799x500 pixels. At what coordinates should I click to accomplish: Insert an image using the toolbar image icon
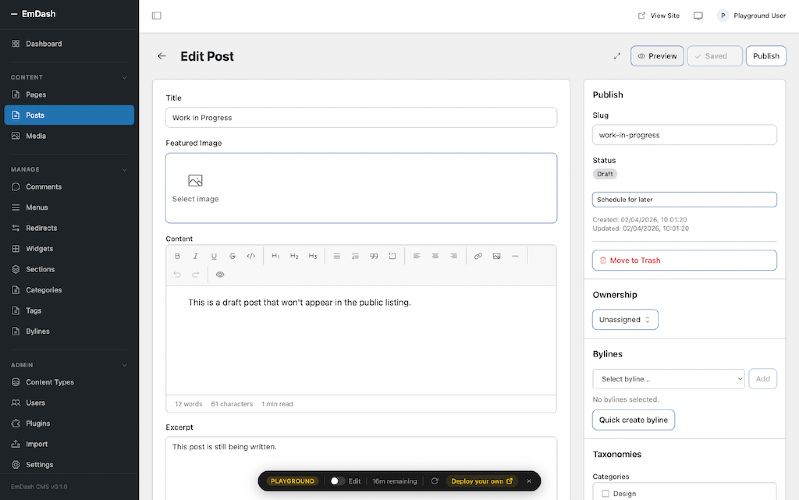[x=496, y=256]
